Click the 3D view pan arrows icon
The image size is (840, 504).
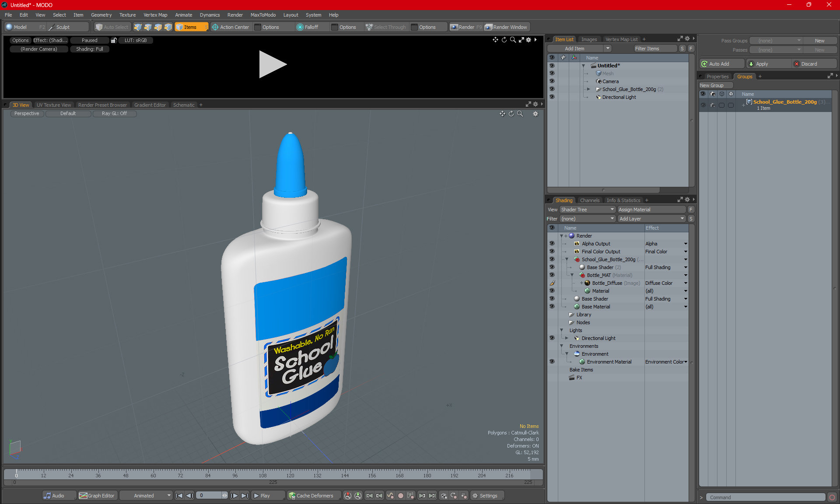[x=502, y=114]
